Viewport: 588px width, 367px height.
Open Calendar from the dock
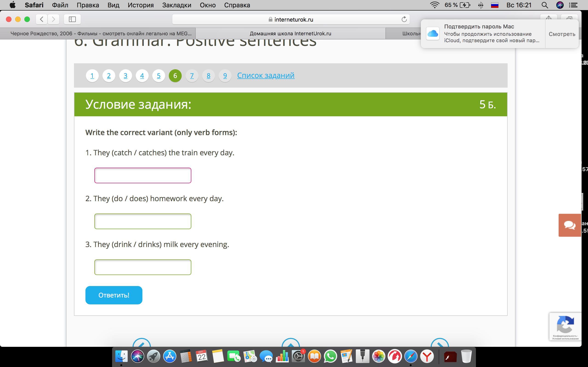[x=201, y=356]
